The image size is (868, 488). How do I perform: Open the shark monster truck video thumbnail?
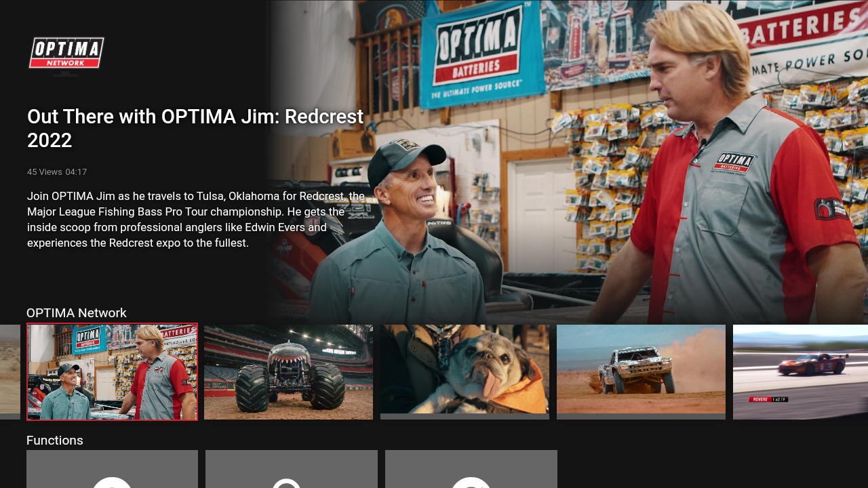coord(288,372)
